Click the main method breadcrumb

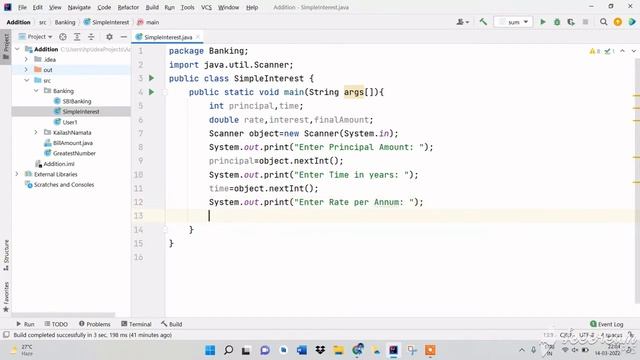click(149, 22)
